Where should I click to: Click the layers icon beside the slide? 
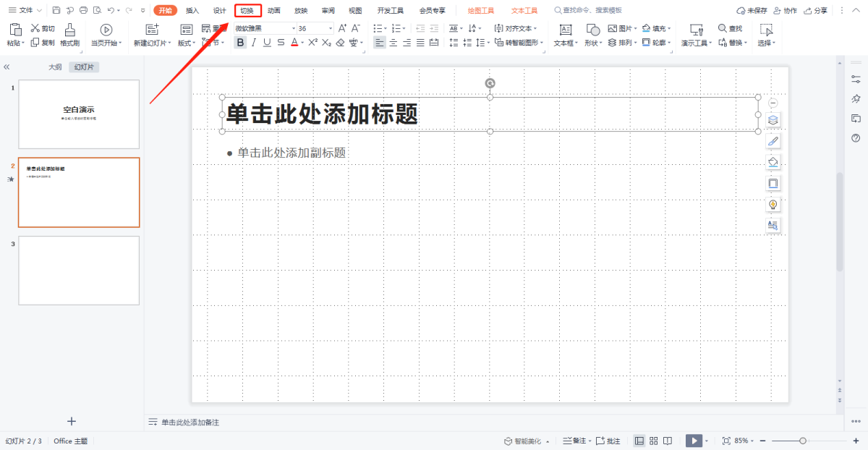[773, 120]
